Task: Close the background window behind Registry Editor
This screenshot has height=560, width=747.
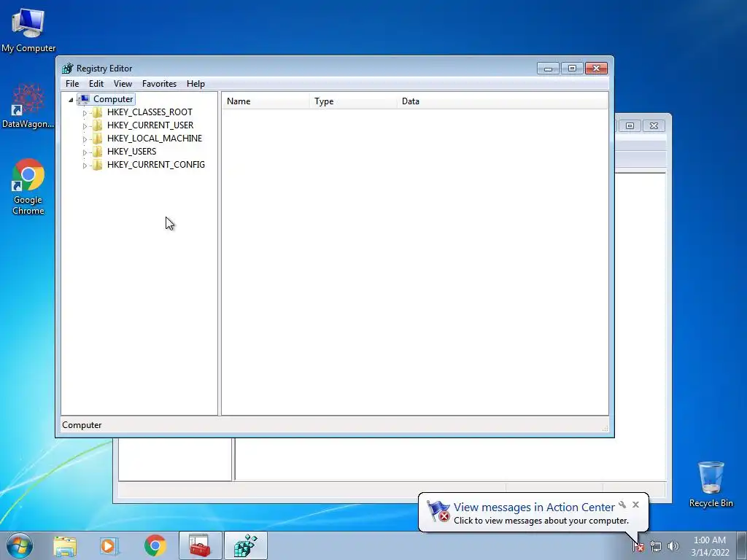Action: (x=654, y=125)
